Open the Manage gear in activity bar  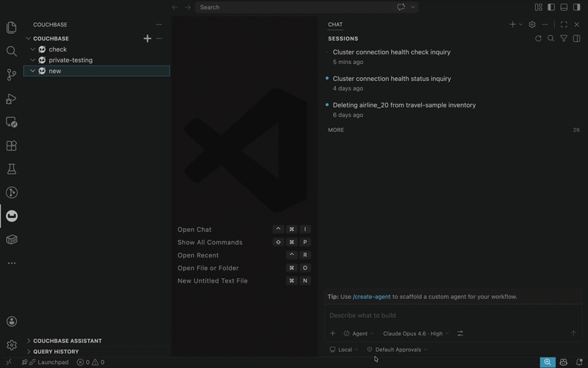coord(12,344)
